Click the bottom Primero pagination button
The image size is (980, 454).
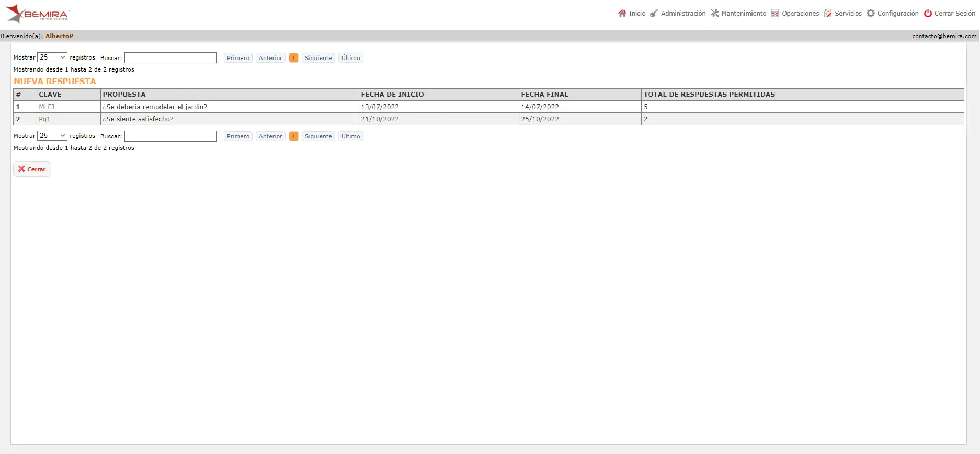[x=238, y=136]
